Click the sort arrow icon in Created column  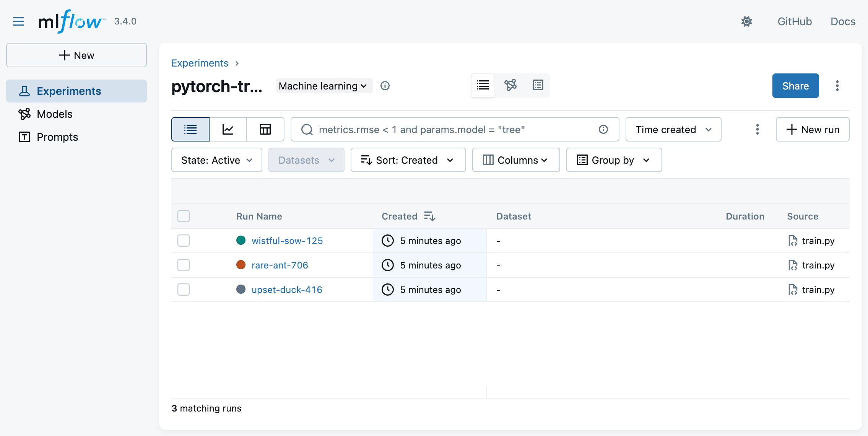point(430,216)
